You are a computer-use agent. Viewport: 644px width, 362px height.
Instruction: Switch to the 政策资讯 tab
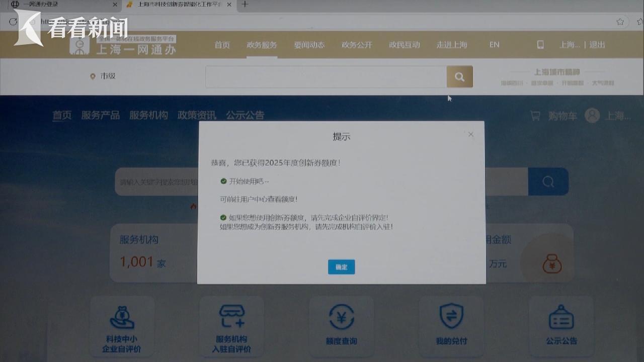click(197, 115)
